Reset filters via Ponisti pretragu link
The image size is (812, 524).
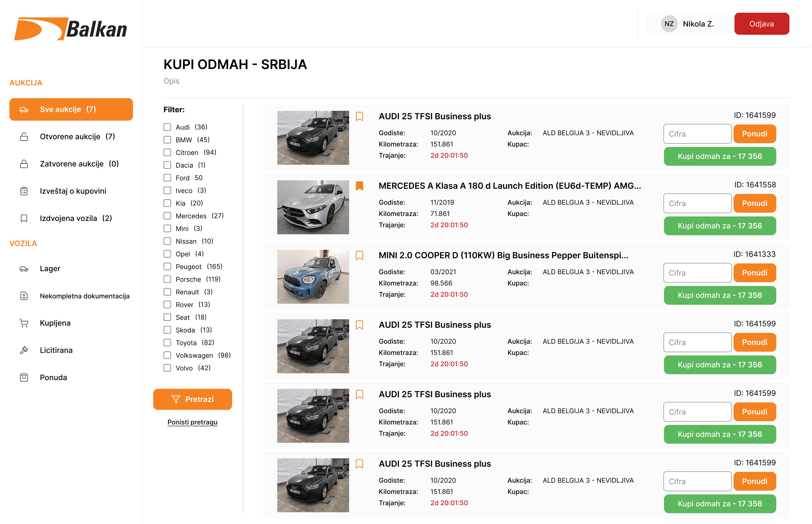(192, 422)
